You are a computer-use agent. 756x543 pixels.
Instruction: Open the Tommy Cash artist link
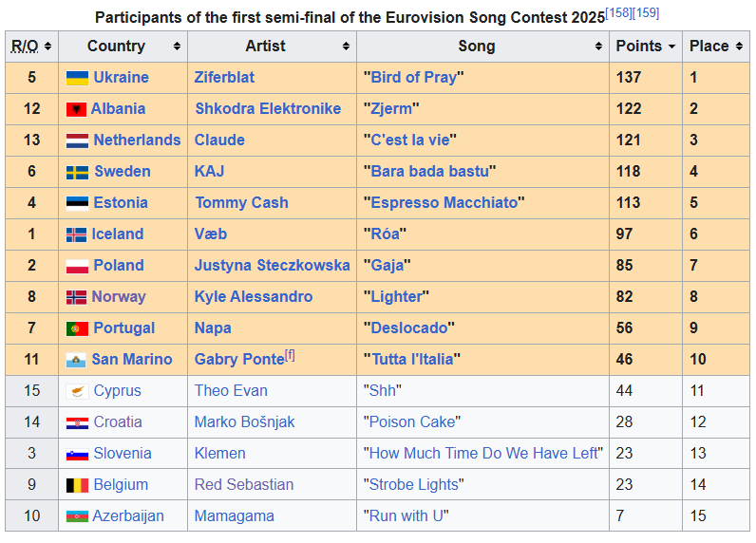click(x=241, y=203)
